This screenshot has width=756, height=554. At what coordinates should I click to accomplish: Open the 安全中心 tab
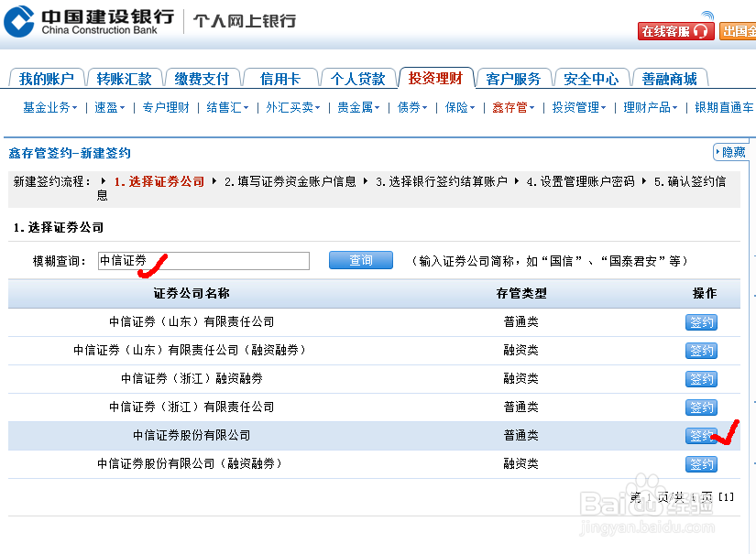coord(592,79)
